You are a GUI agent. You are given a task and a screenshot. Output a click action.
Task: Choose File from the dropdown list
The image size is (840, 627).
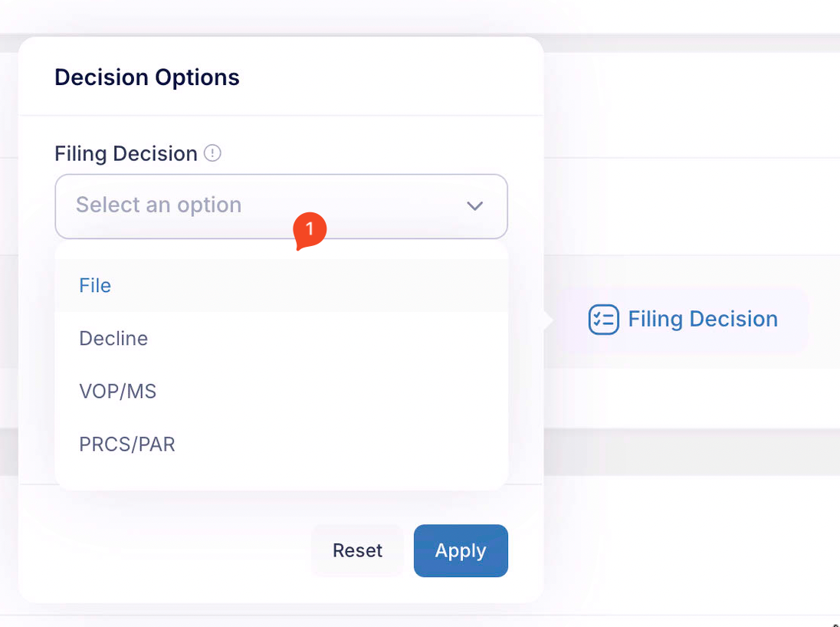[x=281, y=285]
